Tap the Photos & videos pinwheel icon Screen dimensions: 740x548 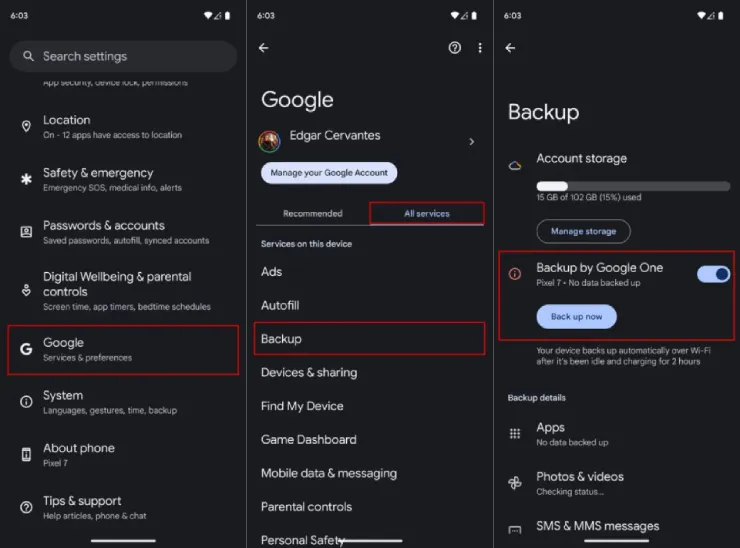point(515,483)
